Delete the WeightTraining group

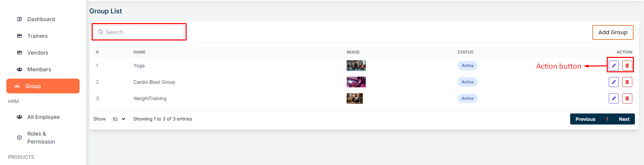click(x=627, y=98)
